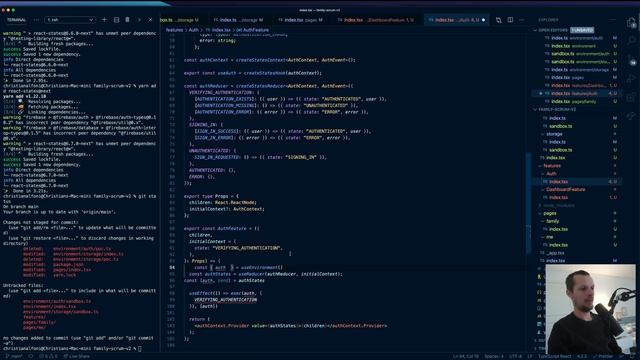Image resolution: width=640 pixels, height=360 pixels.
Task: Click the terminal prompt input at bottom
Action: [x=140, y=349]
